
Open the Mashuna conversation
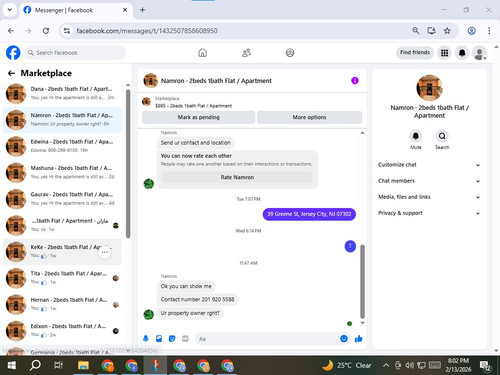[62, 172]
